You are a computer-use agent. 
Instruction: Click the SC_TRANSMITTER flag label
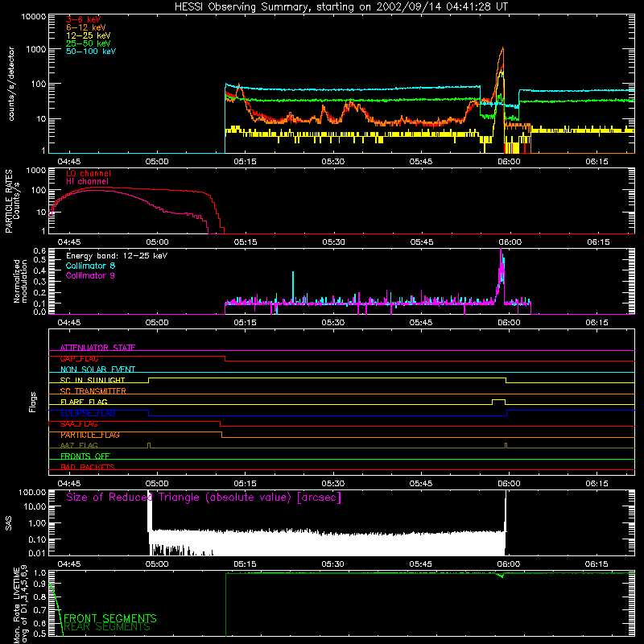pyautogui.click(x=93, y=391)
